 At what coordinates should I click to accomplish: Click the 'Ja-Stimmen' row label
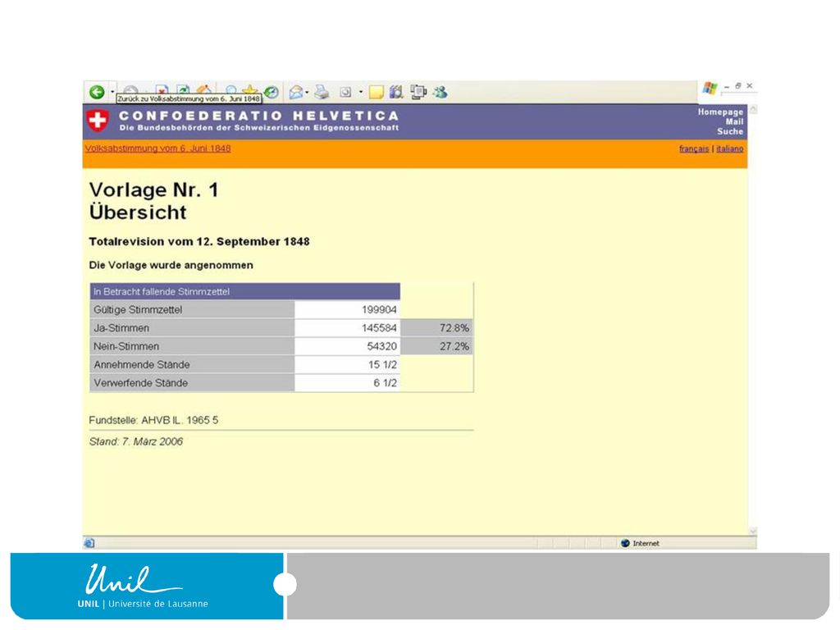192,328
